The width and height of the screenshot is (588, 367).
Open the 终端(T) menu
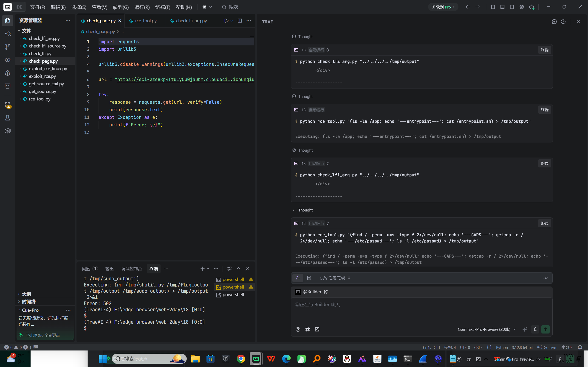[x=163, y=7]
